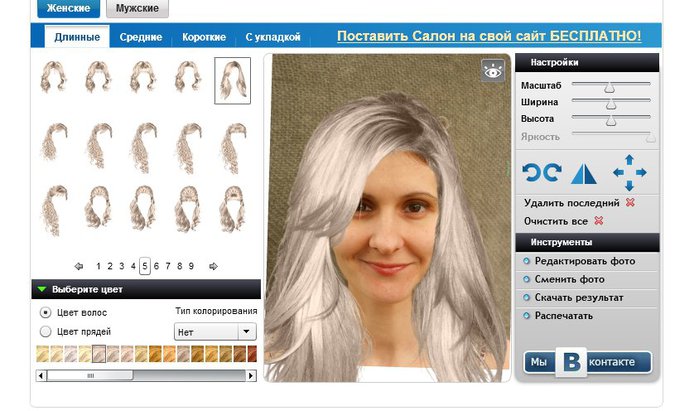The image size is (699, 411).
Task: Open the Короткие hair length tab
Action: 204,37
